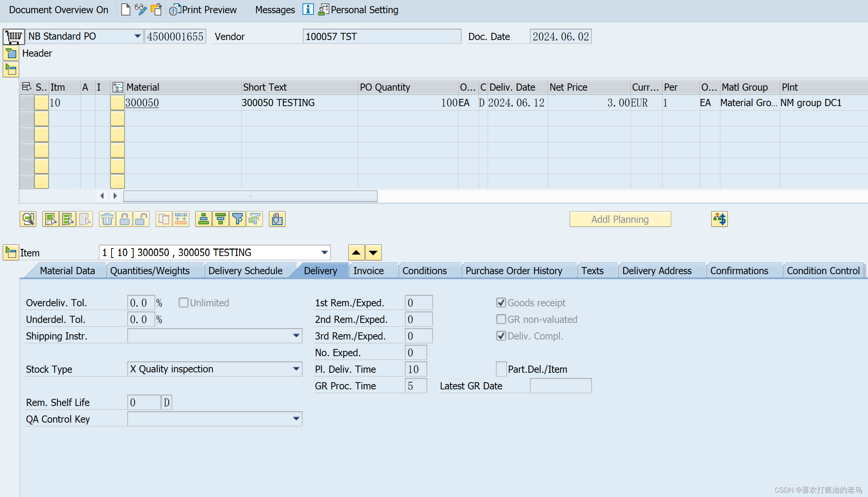Open the Stock Type dropdown
The image size is (868, 497).
click(x=296, y=369)
